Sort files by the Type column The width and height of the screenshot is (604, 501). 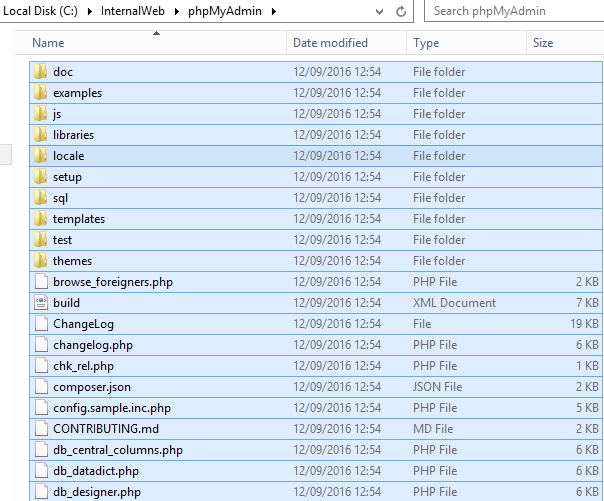pos(466,42)
